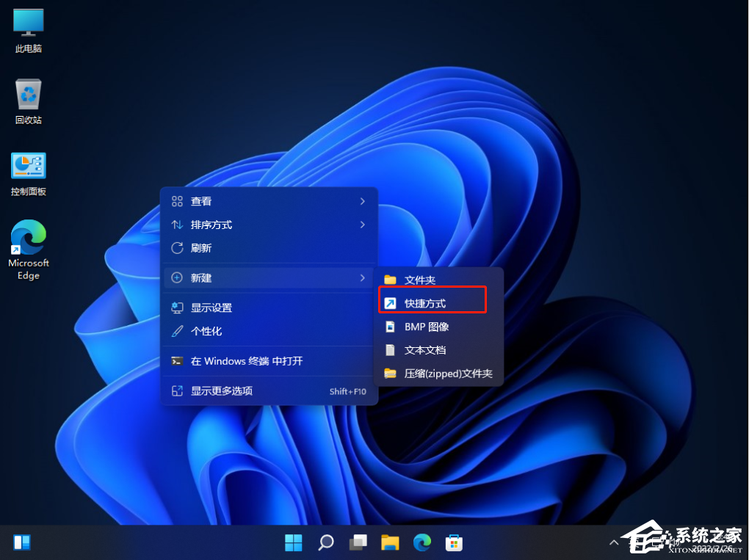Click the Windows Start button
The width and height of the screenshot is (749, 560).
[x=293, y=542]
